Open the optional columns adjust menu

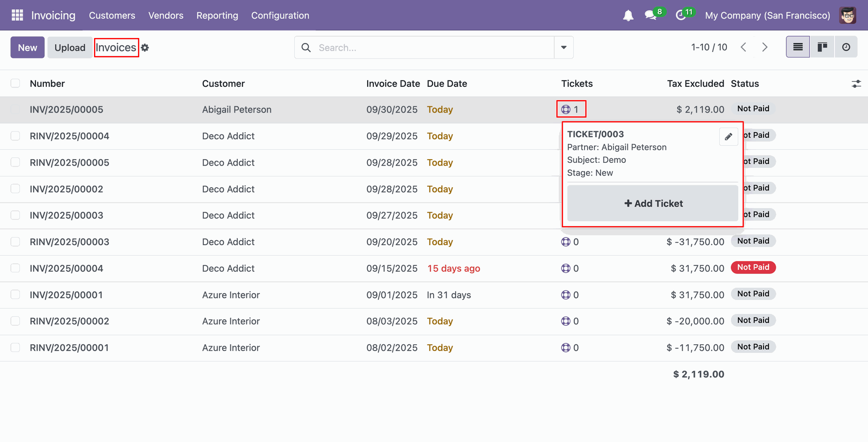pyautogui.click(x=856, y=84)
